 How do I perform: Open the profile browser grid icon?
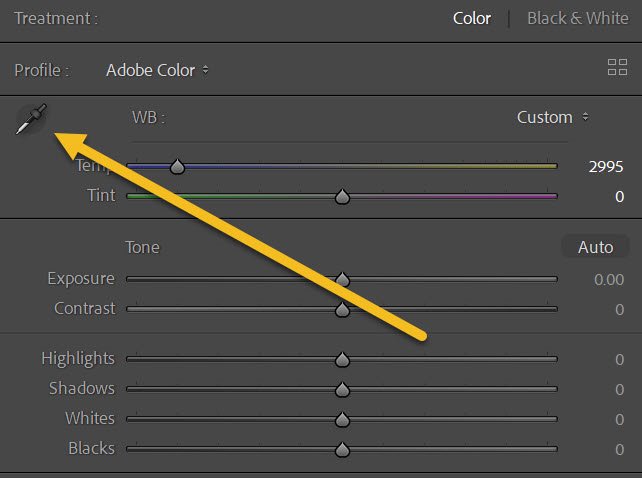pyautogui.click(x=617, y=69)
